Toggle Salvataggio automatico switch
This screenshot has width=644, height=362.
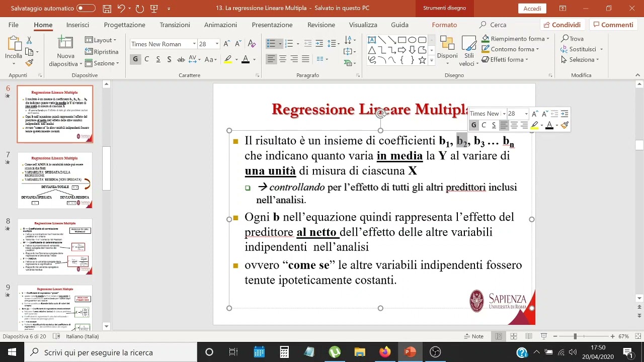(x=86, y=9)
